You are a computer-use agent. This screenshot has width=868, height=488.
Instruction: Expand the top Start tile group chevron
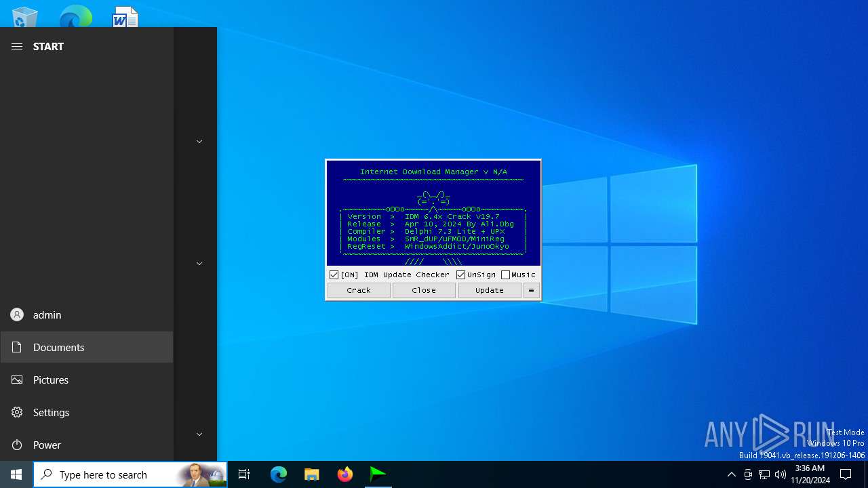[199, 142]
